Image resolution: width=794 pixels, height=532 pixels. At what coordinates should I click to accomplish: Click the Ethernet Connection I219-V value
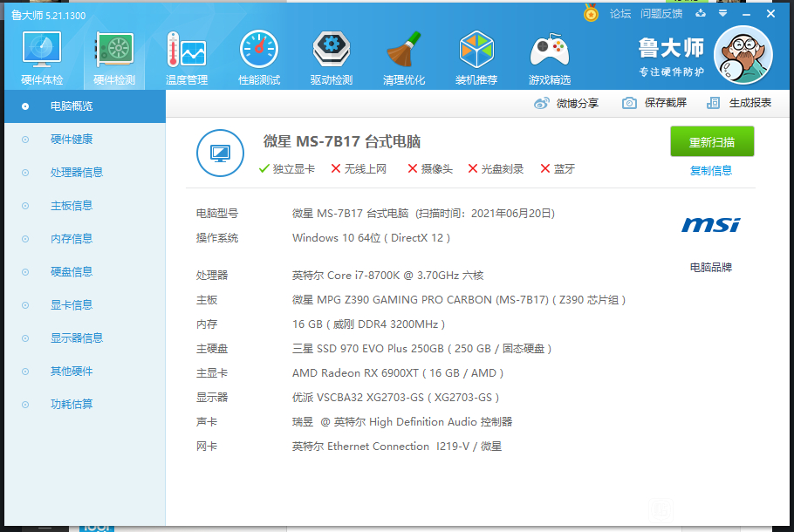(x=397, y=447)
